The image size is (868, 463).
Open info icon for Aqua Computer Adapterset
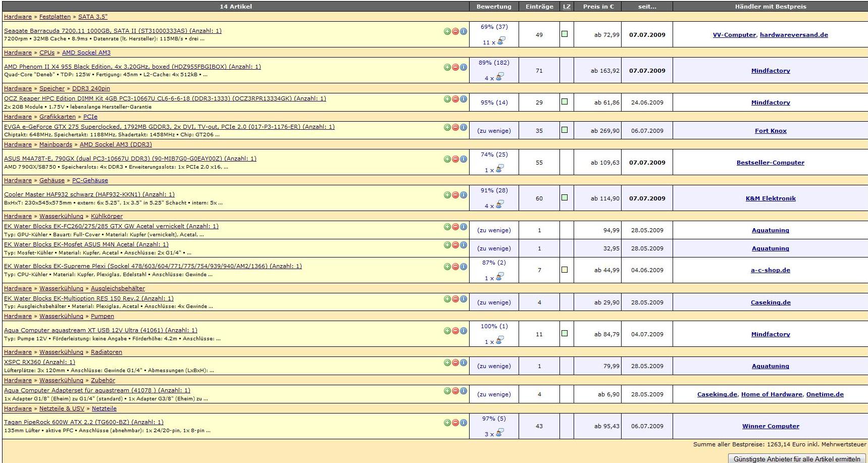click(x=464, y=391)
